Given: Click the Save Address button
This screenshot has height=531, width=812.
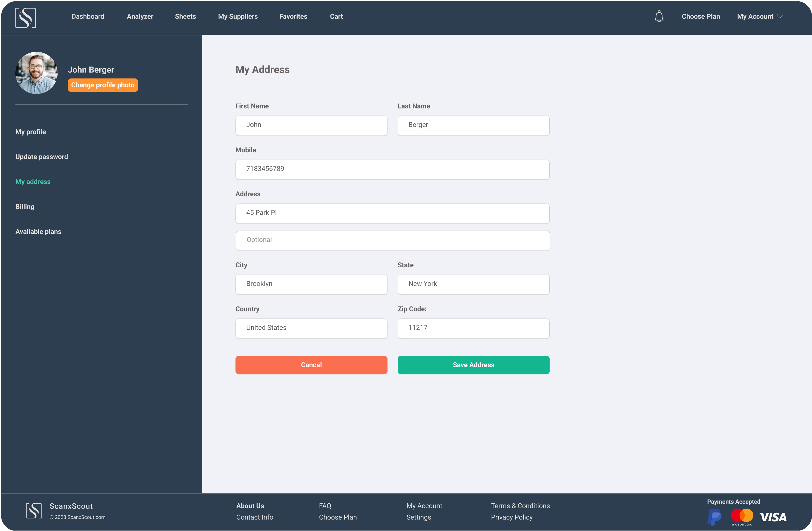Looking at the screenshot, I should [x=473, y=365].
